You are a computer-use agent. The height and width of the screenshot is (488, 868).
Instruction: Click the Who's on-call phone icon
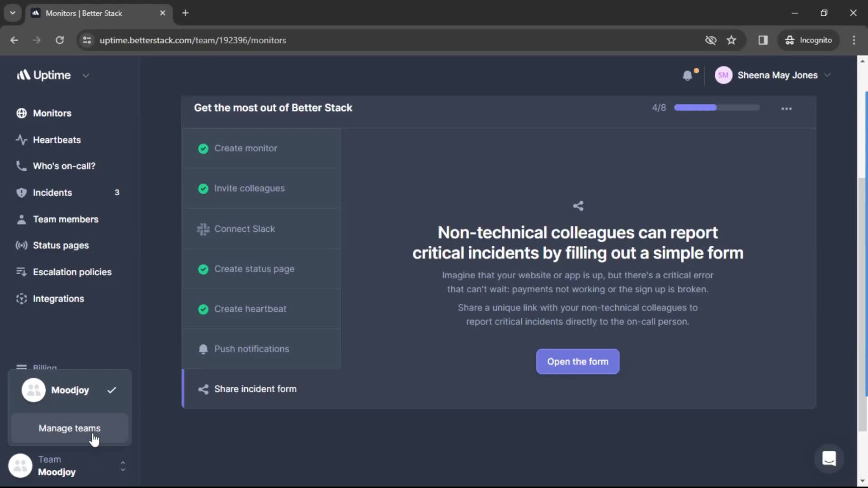coord(21,166)
